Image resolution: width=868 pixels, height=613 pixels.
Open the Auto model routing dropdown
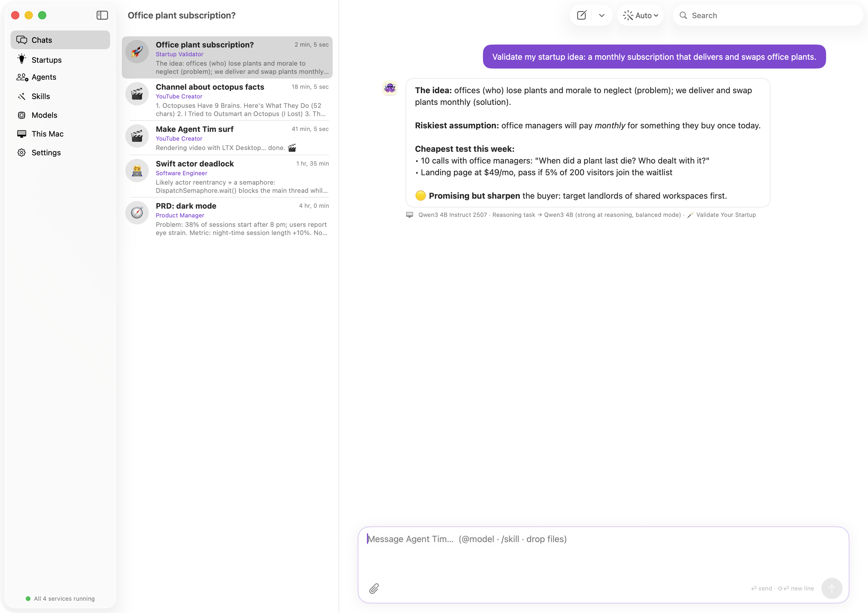(640, 16)
